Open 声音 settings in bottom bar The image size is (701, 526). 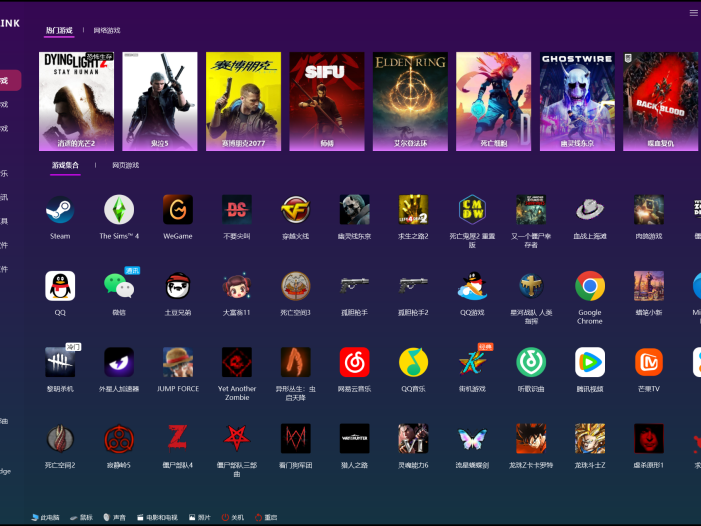[x=114, y=518]
